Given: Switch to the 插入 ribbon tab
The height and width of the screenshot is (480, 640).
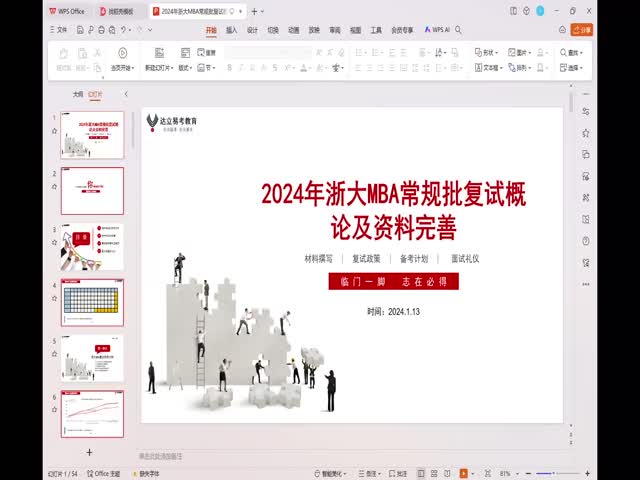Looking at the screenshot, I should 231,30.
